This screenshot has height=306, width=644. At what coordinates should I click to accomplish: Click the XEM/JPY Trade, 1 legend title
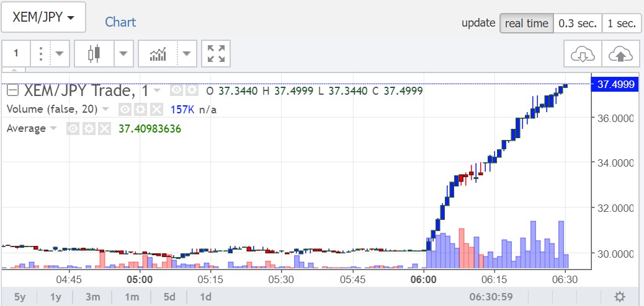coord(86,90)
